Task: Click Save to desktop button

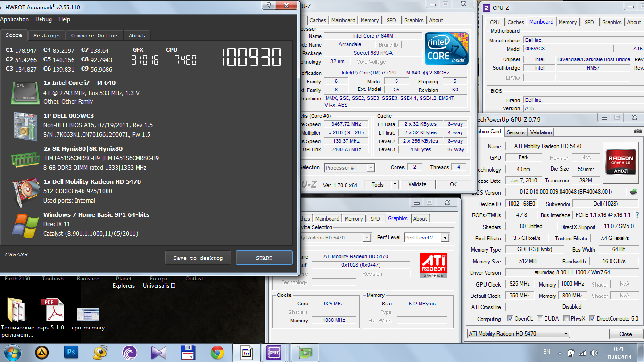Action: coord(198,258)
